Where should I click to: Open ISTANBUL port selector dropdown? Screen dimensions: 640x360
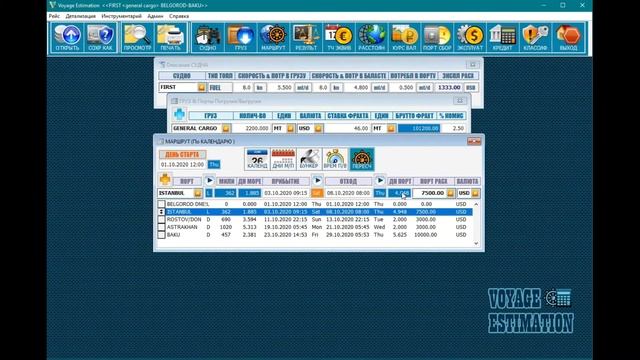pyautogui.click(x=198, y=193)
